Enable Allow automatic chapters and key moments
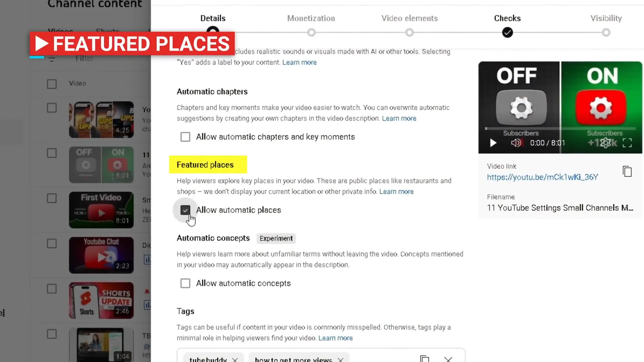This screenshot has height=362, width=644. tap(185, 137)
